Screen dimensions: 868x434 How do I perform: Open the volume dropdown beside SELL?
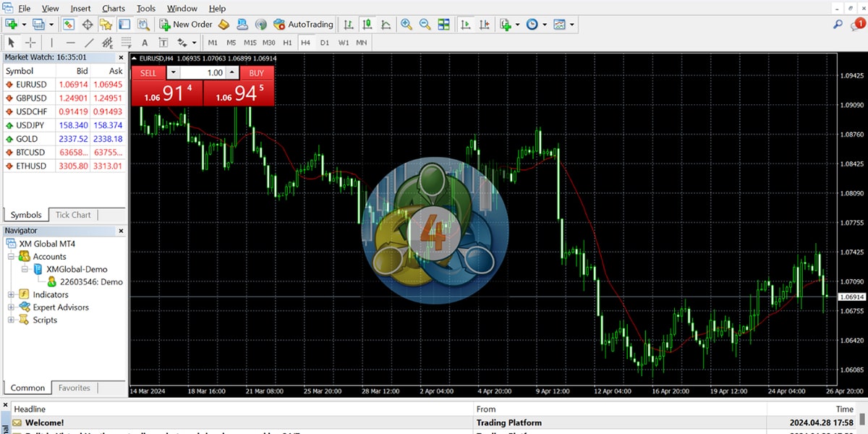coord(173,73)
